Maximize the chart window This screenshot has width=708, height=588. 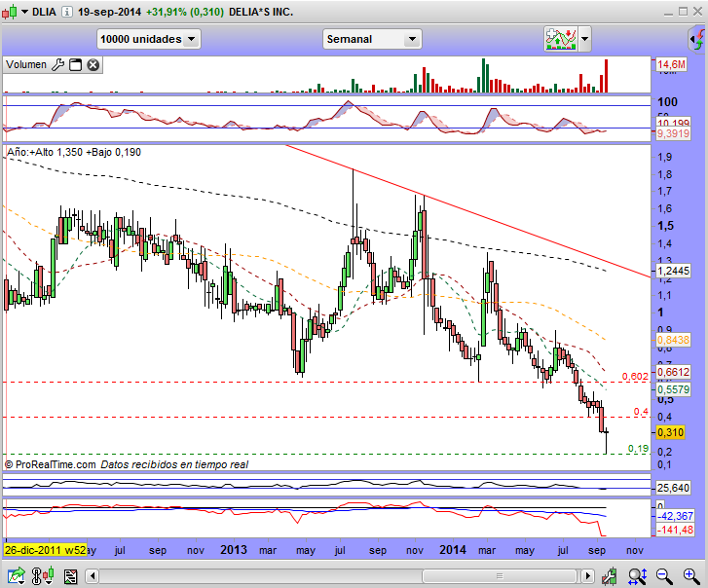(683, 12)
